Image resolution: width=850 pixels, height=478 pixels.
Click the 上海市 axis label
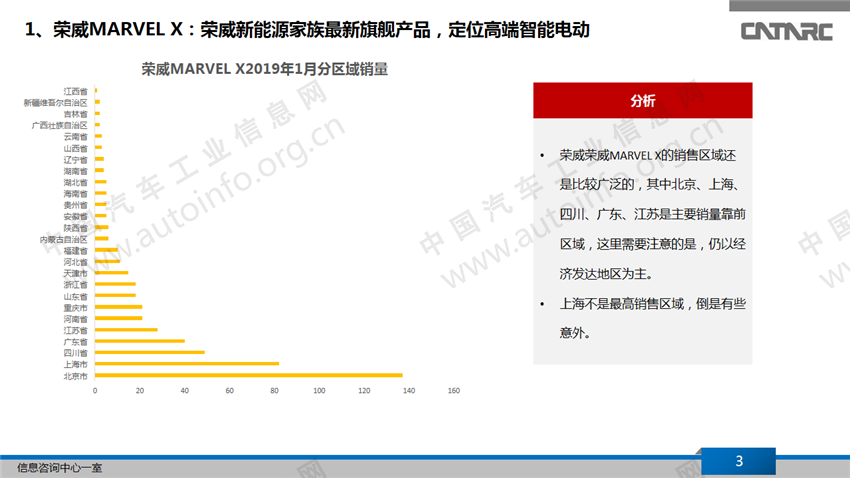(x=75, y=364)
